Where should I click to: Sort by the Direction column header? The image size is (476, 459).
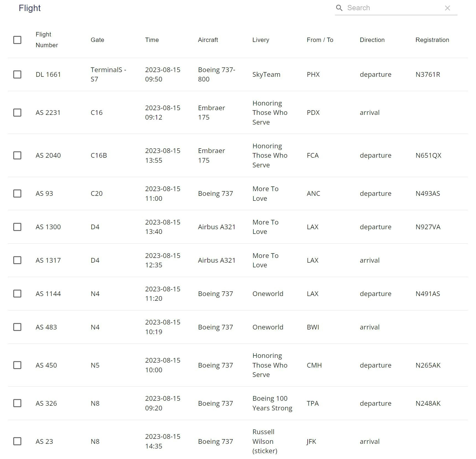click(x=372, y=40)
